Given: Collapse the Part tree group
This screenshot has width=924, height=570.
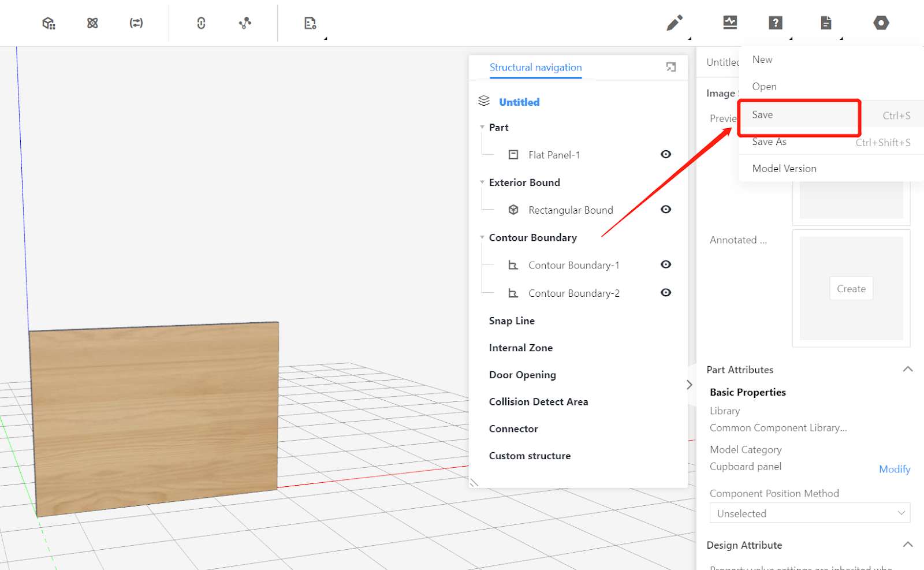Looking at the screenshot, I should point(482,127).
